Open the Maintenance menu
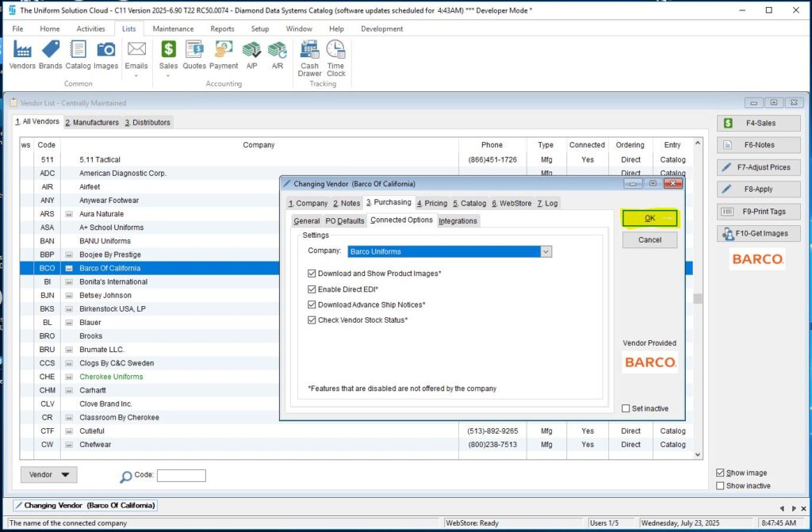This screenshot has height=532, width=812. pos(173,29)
